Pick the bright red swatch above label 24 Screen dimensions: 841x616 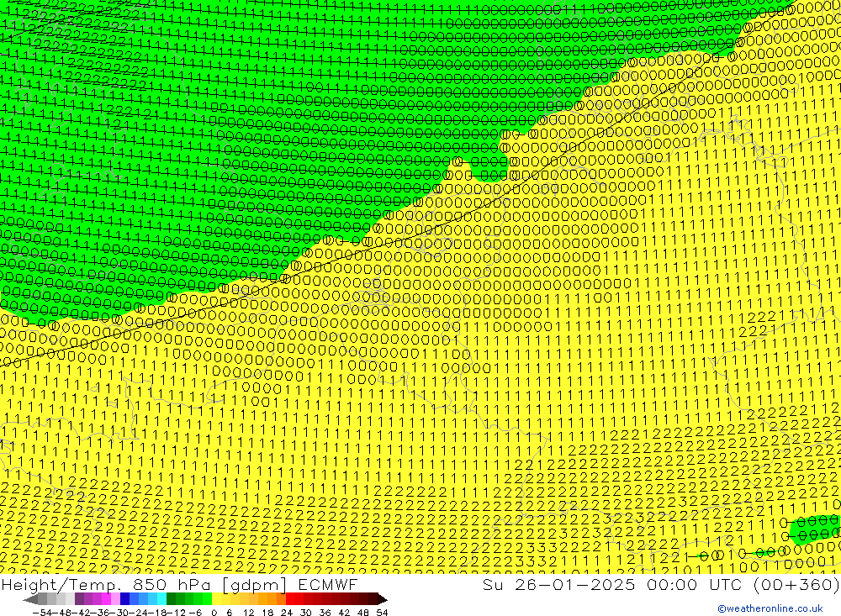point(290,599)
